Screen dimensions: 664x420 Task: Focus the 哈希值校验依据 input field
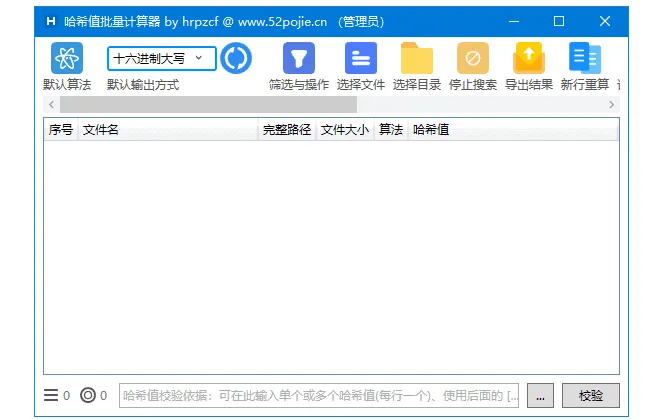click(319, 396)
